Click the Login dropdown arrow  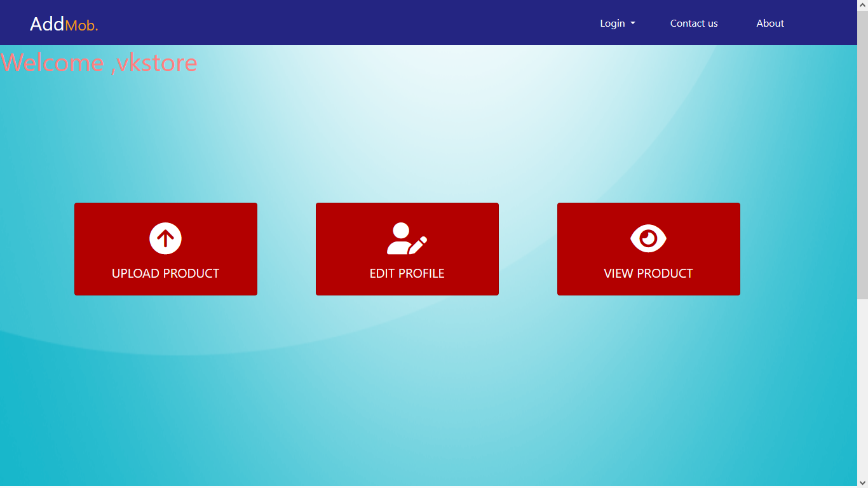(633, 24)
